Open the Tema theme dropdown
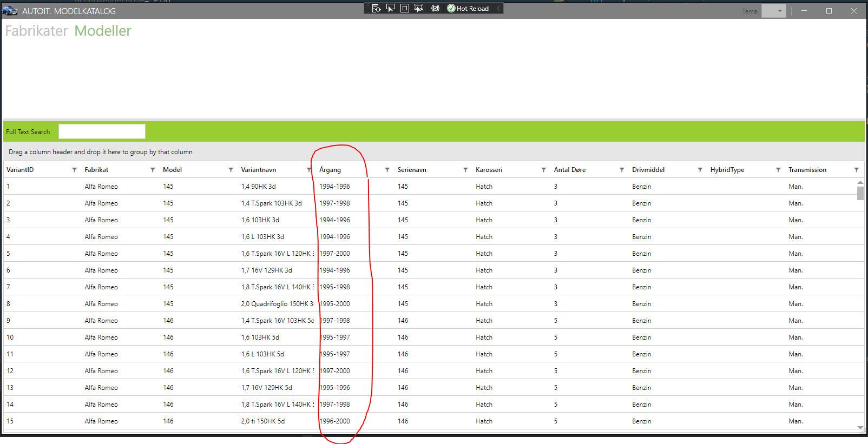Image resolution: width=868 pixels, height=444 pixels. pyautogui.click(x=774, y=11)
